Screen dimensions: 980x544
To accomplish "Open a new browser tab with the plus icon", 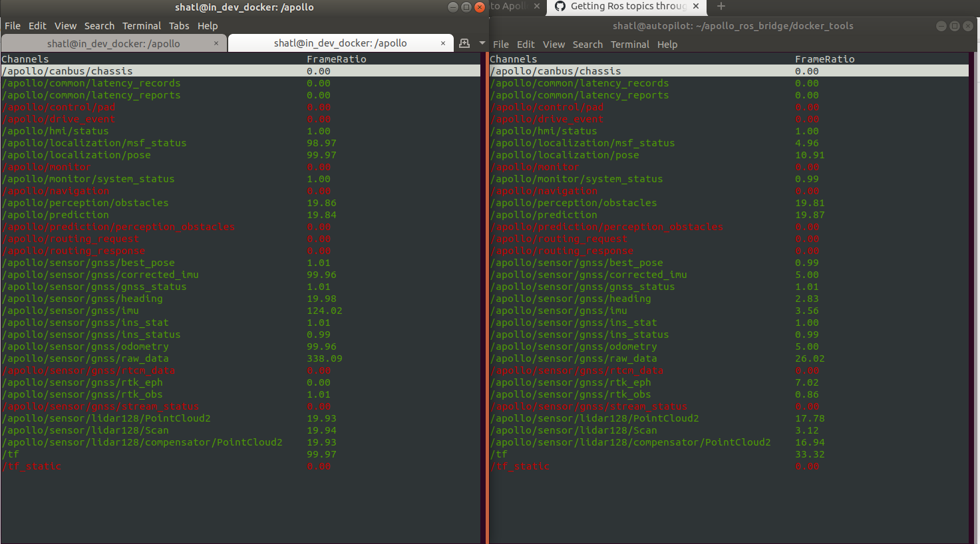I will (x=721, y=7).
